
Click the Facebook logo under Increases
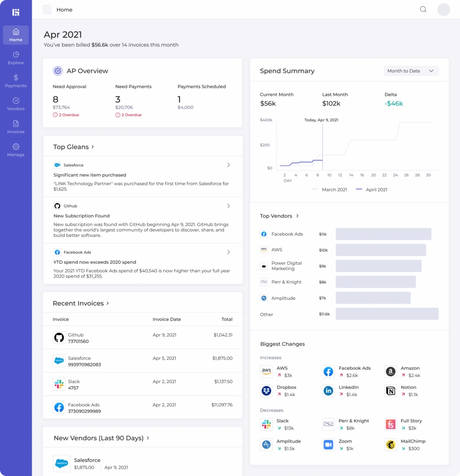click(328, 371)
